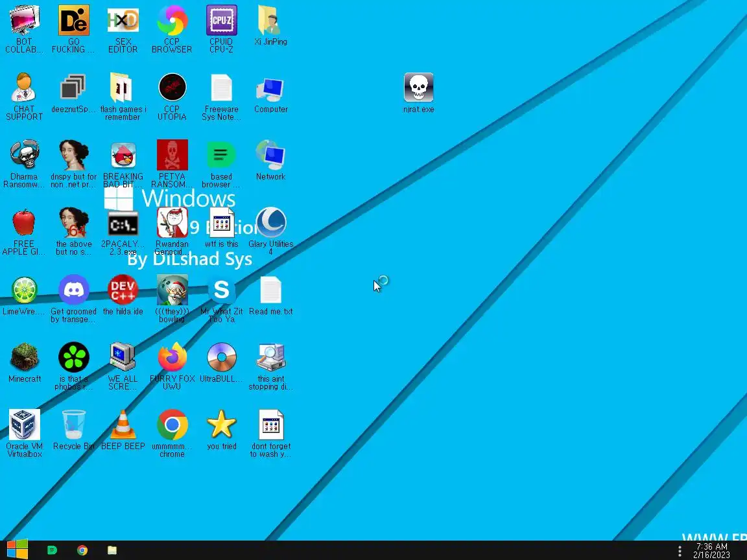Viewport: 747px width, 560px height.
Task: Open the dont forget to wash file
Action: pyautogui.click(x=270, y=434)
